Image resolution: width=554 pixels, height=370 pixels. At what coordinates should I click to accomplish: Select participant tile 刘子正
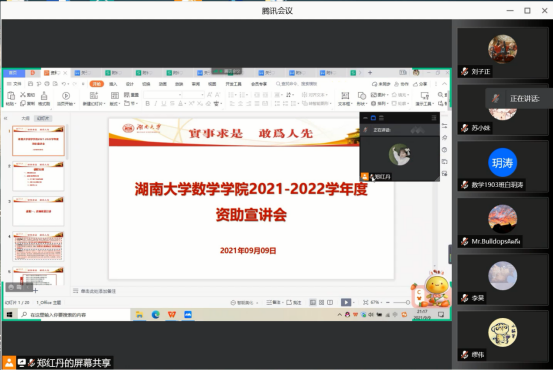(x=502, y=53)
